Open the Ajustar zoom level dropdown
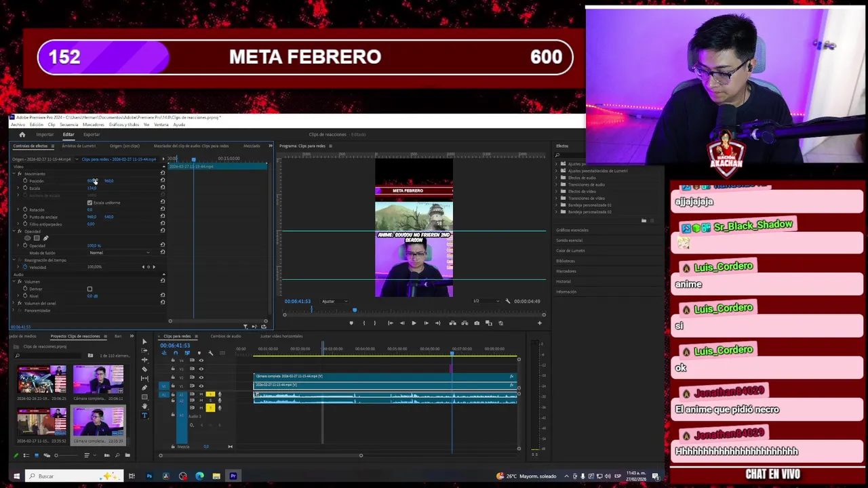The image size is (868, 488). click(334, 301)
